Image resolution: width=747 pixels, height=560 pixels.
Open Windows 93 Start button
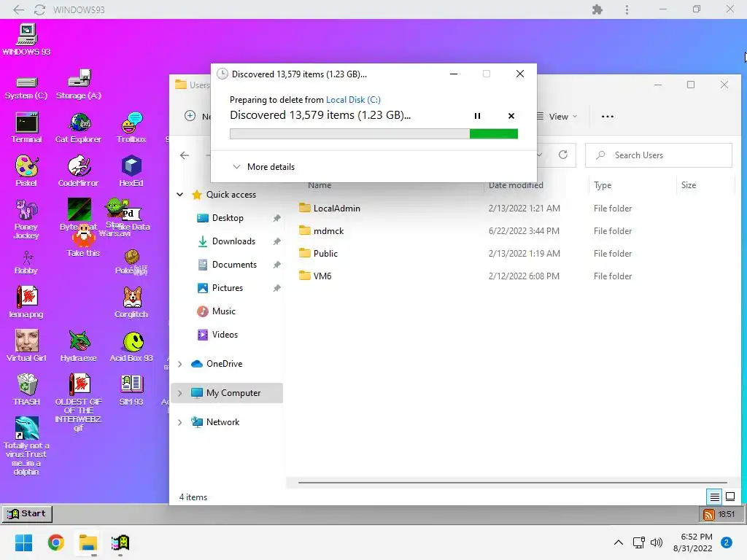pos(27,514)
